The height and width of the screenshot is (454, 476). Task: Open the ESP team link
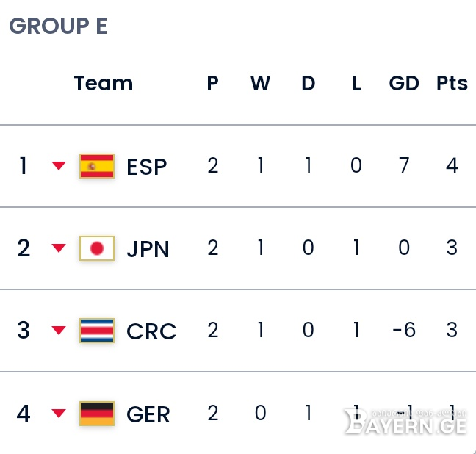147,167
